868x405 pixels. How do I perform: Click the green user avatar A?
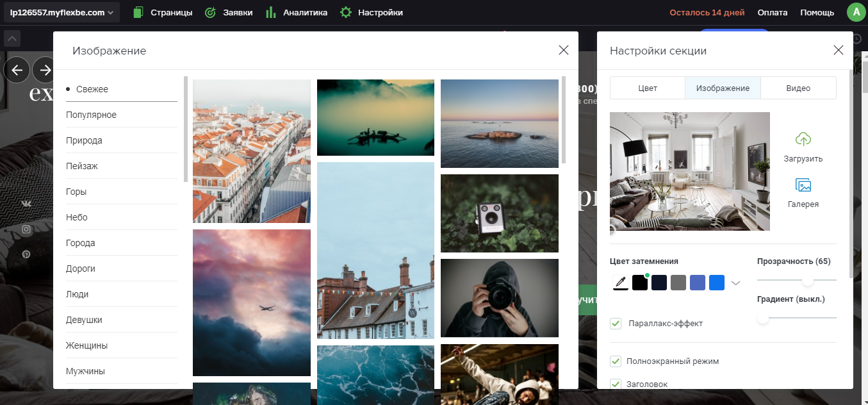pos(856,12)
